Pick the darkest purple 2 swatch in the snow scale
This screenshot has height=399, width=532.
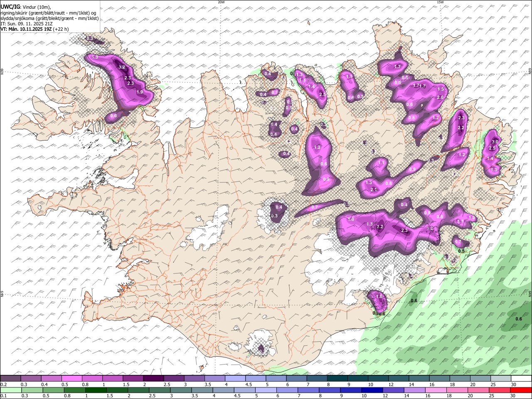(153, 378)
